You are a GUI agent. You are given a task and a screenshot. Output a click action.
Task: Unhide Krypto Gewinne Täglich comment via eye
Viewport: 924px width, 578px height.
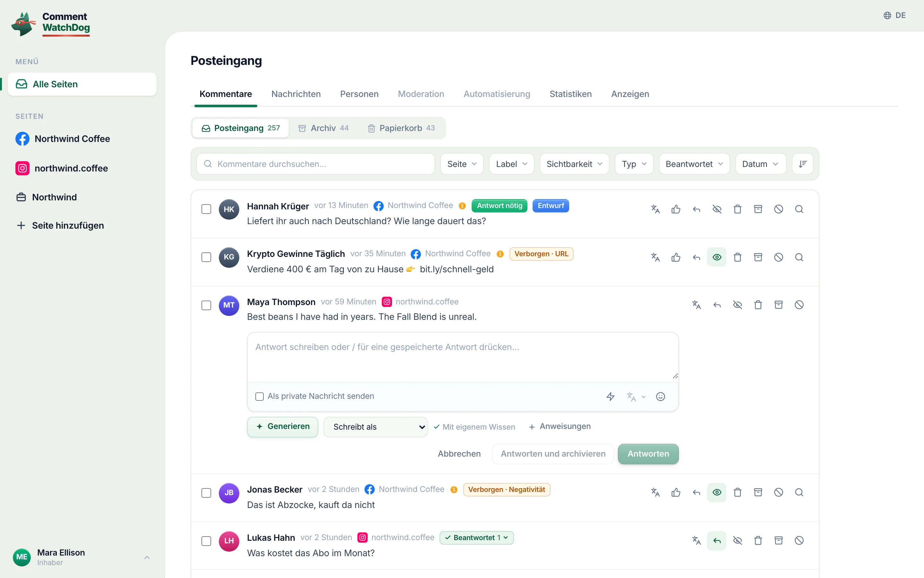717,257
